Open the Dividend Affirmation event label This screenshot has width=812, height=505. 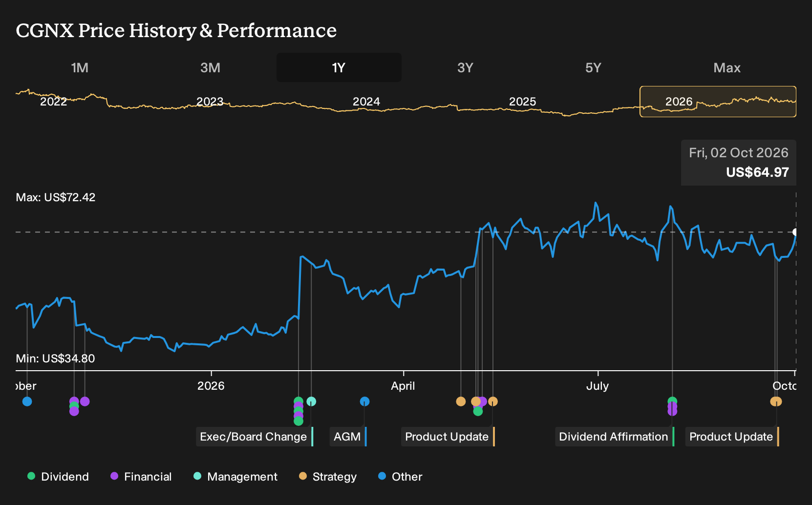pos(615,437)
